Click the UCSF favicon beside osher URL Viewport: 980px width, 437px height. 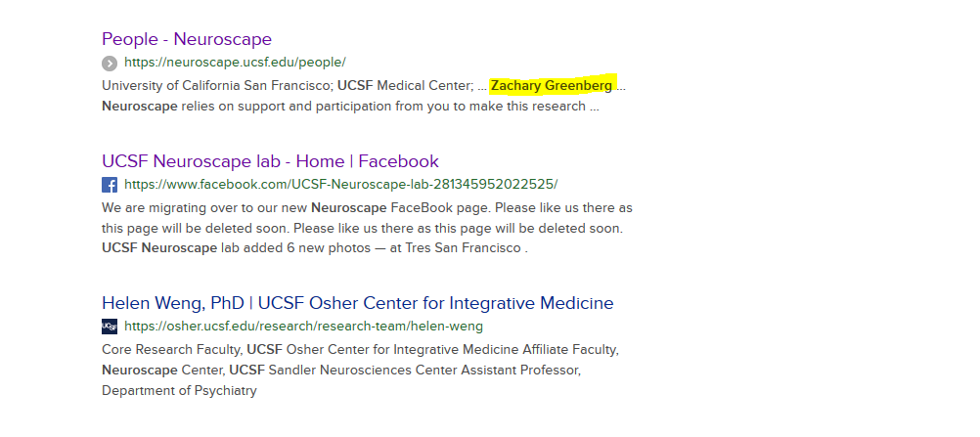pyautogui.click(x=110, y=327)
